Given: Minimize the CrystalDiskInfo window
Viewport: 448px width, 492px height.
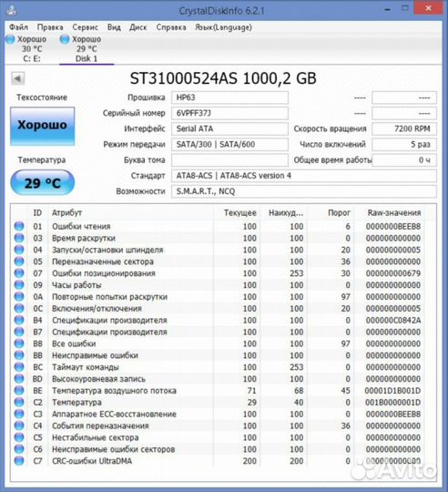Looking at the screenshot, I should click(x=388, y=10).
